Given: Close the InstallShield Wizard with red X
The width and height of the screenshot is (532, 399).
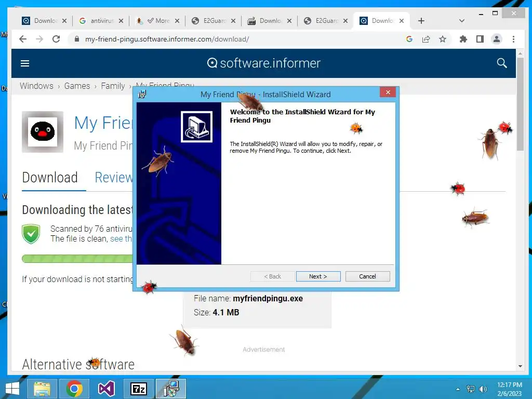Looking at the screenshot, I should coord(388,92).
